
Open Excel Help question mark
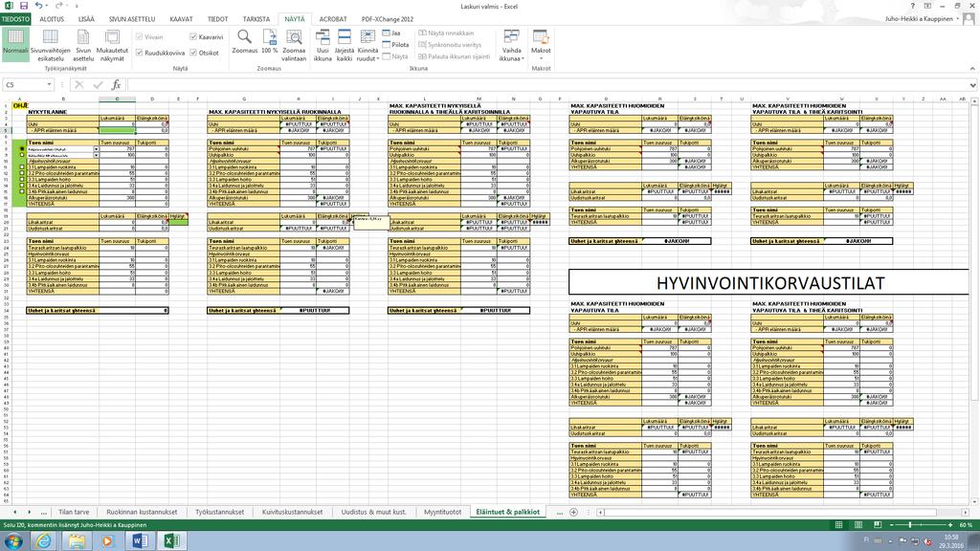[x=912, y=6]
